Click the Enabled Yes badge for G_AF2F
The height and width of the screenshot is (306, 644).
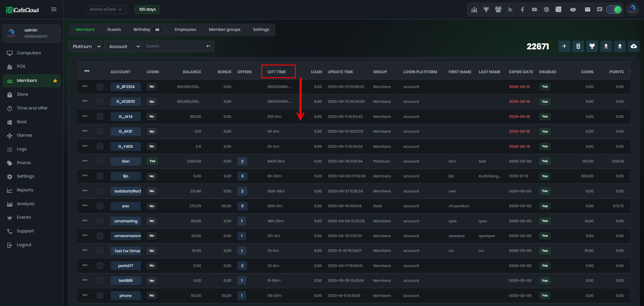[545, 131]
